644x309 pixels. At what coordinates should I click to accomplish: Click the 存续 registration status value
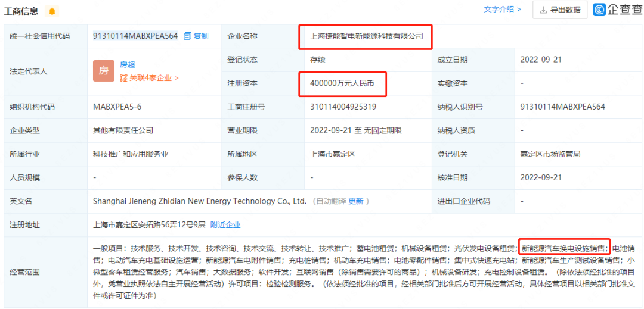click(317, 60)
